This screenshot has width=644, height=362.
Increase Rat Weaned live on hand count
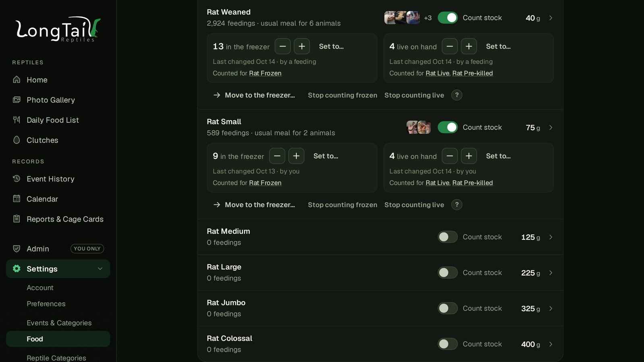tap(469, 46)
